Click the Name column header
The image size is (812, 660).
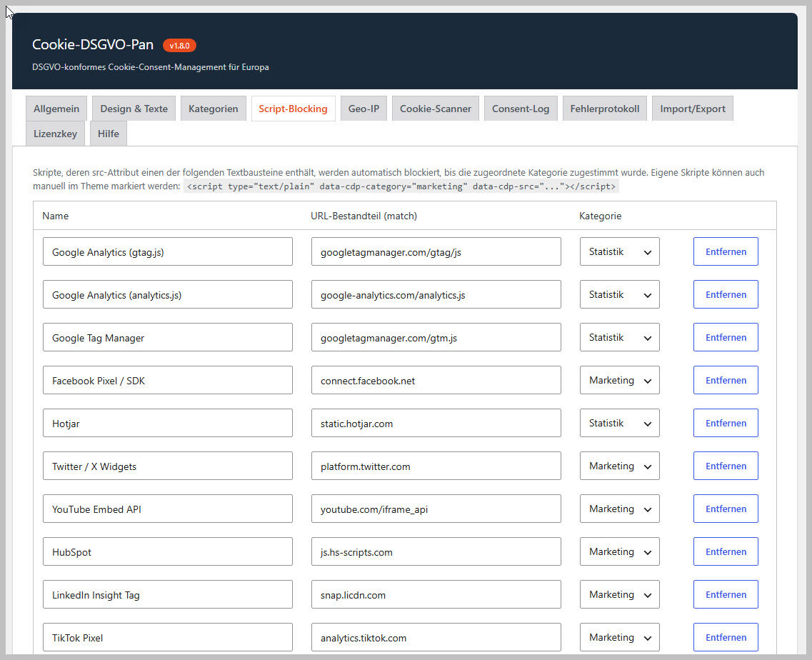coord(56,216)
